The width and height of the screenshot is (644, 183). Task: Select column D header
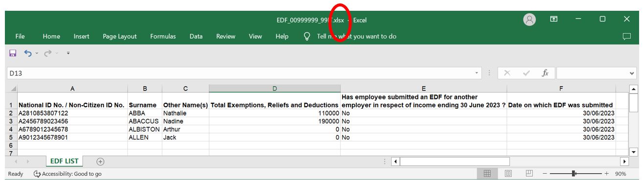coord(275,89)
